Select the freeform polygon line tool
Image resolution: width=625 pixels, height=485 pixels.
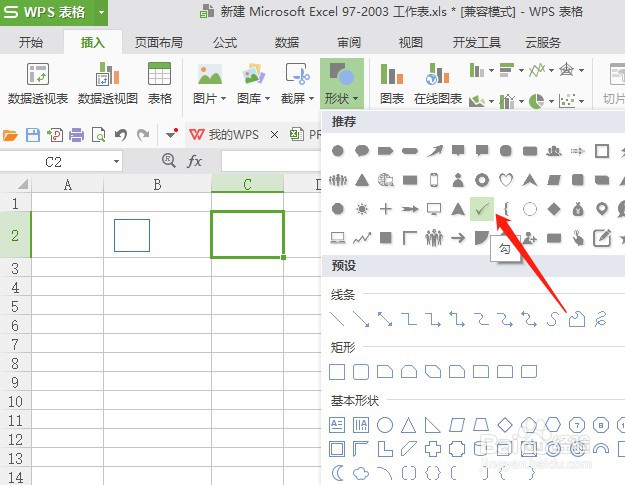pyautogui.click(x=577, y=319)
